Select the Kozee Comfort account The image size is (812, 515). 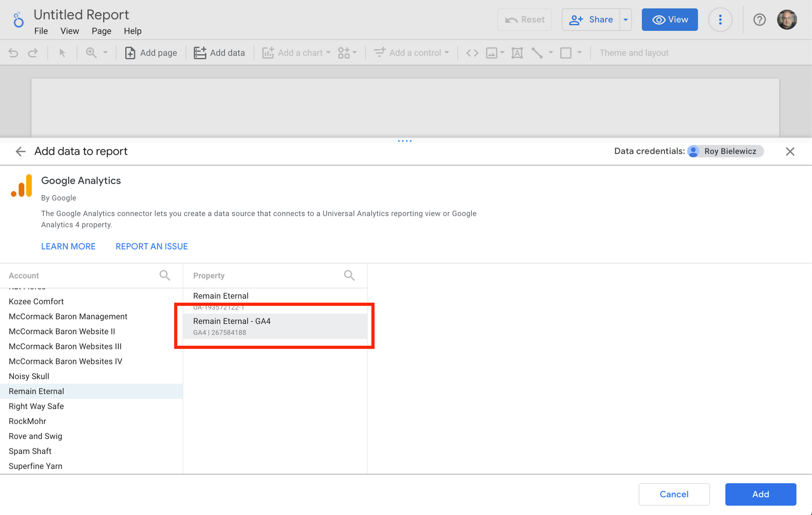[x=91, y=301]
